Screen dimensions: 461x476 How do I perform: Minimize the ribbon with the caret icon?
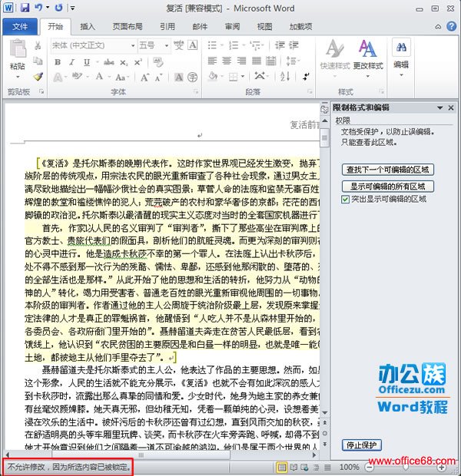point(438,27)
